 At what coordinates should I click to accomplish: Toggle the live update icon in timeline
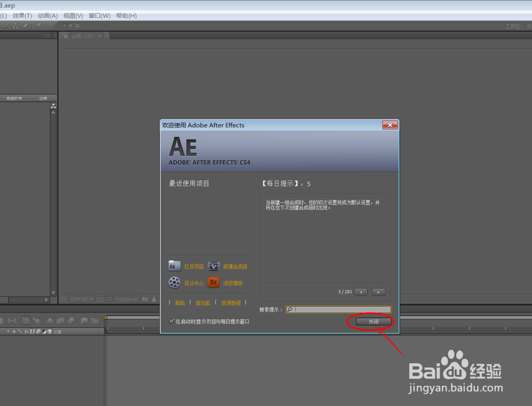pos(26,320)
